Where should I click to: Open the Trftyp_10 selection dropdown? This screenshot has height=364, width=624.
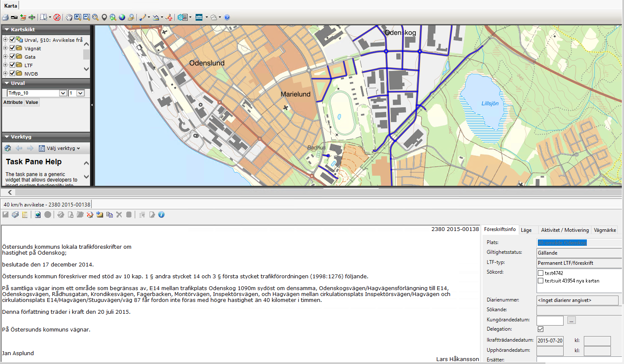click(63, 93)
